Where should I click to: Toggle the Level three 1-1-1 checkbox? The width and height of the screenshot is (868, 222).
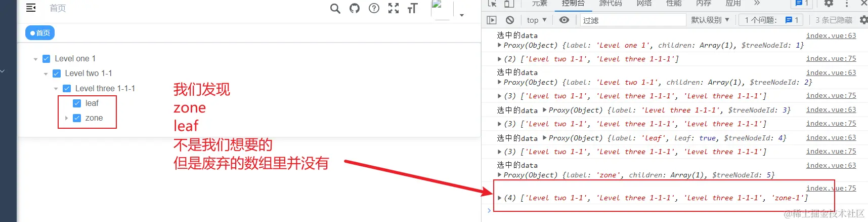(67, 88)
